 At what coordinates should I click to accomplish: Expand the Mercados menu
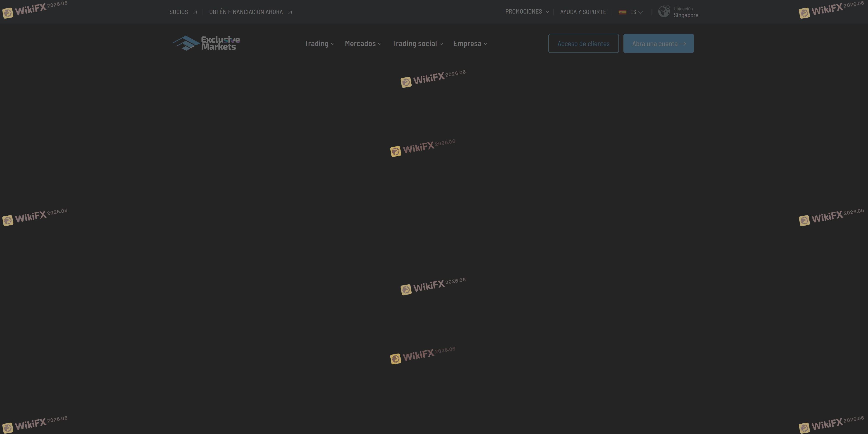(x=363, y=43)
